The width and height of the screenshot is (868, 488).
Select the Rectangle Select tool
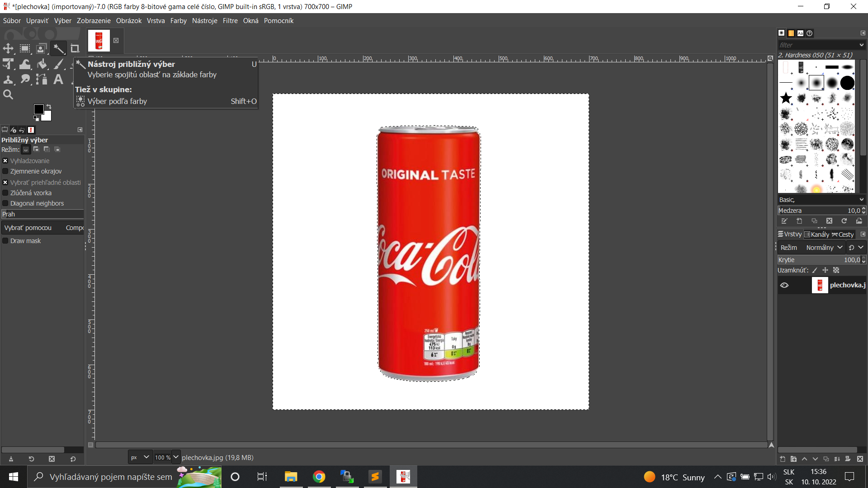[x=25, y=49]
